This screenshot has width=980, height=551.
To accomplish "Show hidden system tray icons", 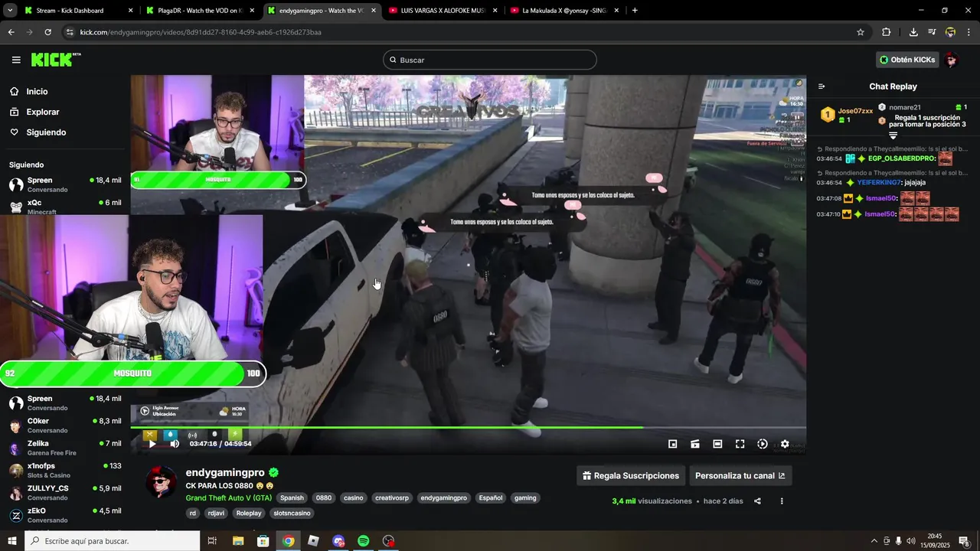I will 874,541.
